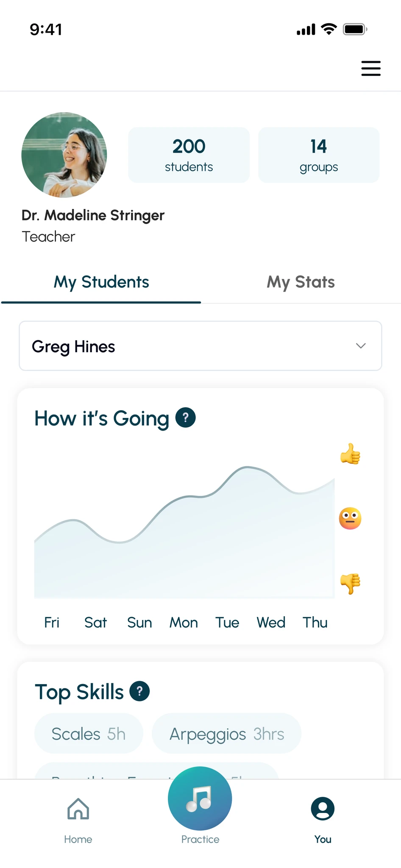
Task: Tap the thumbs down emoji
Action: (350, 584)
